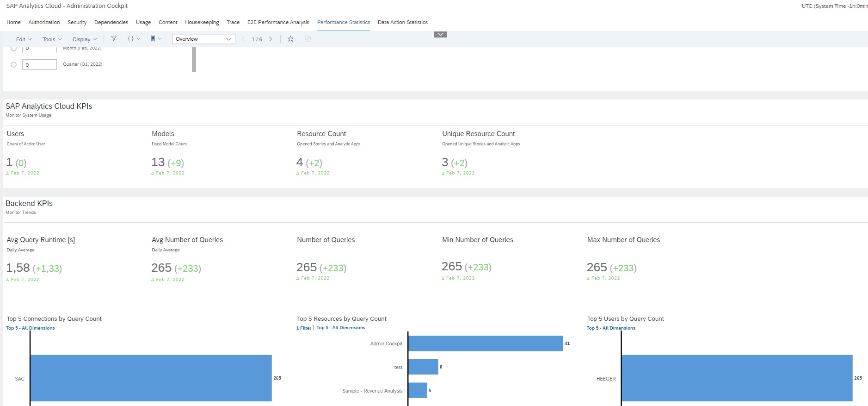The height and width of the screenshot is (406, 868).
Task: Open the E2E Performance Analysis tab
Action: click(x=278, y=22)
